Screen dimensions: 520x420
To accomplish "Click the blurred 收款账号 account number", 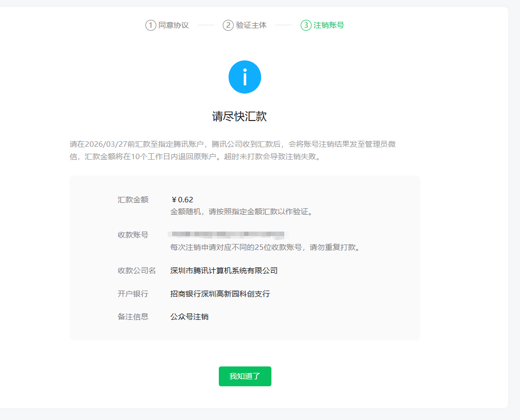I will point(228,235).
